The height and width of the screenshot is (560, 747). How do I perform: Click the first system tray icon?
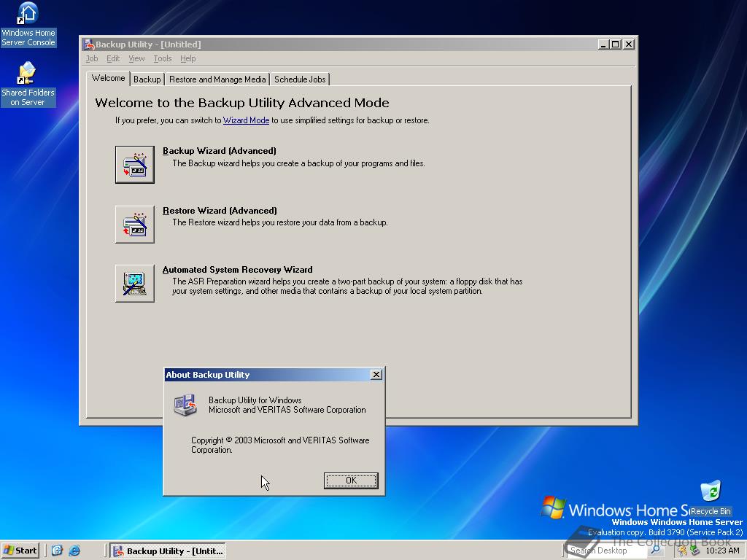point(682,551)
